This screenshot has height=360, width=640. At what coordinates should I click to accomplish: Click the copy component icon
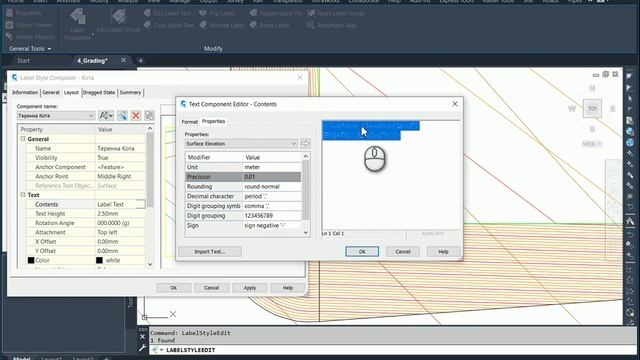click(x=122, y=116)
